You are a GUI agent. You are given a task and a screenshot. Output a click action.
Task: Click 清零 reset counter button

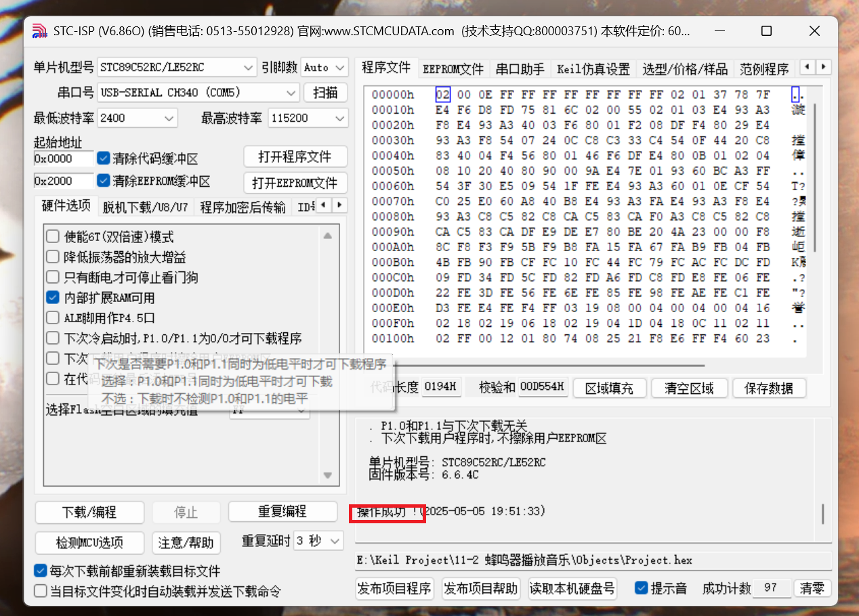click(x=812, y=588)
